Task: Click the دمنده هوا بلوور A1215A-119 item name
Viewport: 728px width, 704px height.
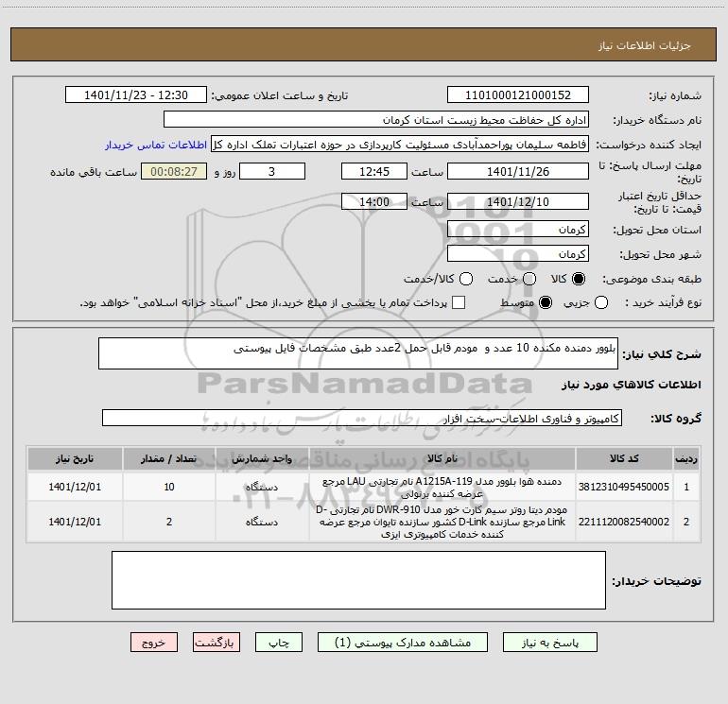Action: 442,488
